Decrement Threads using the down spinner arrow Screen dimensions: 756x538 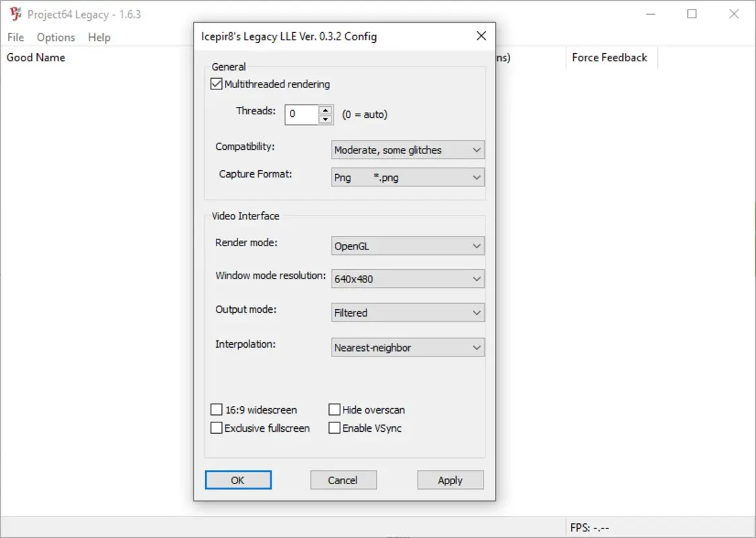325,118
